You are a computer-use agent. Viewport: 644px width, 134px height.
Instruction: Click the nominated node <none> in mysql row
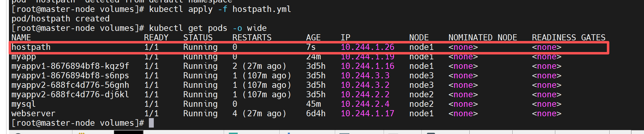click(x=463, y=104)
